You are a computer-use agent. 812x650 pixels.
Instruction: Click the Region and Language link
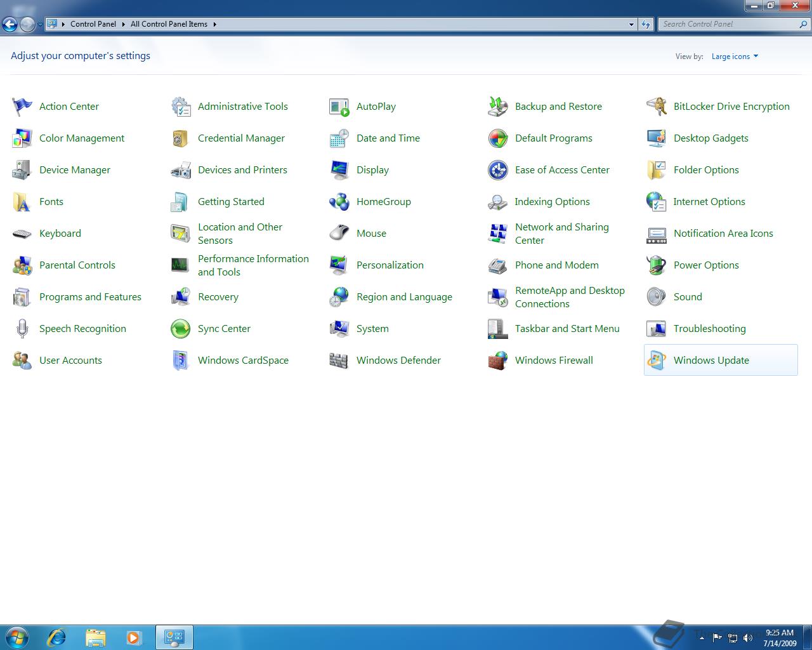pos(404,297)
